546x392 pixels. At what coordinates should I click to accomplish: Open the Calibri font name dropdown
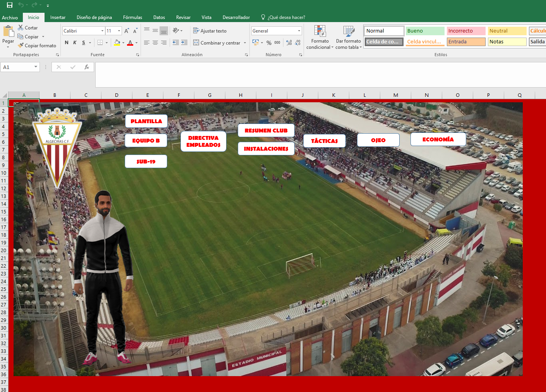click(102, 31)
